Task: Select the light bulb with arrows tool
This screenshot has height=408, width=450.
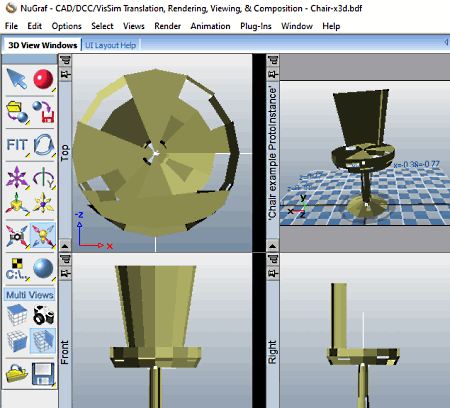Action: coord(43,236)
